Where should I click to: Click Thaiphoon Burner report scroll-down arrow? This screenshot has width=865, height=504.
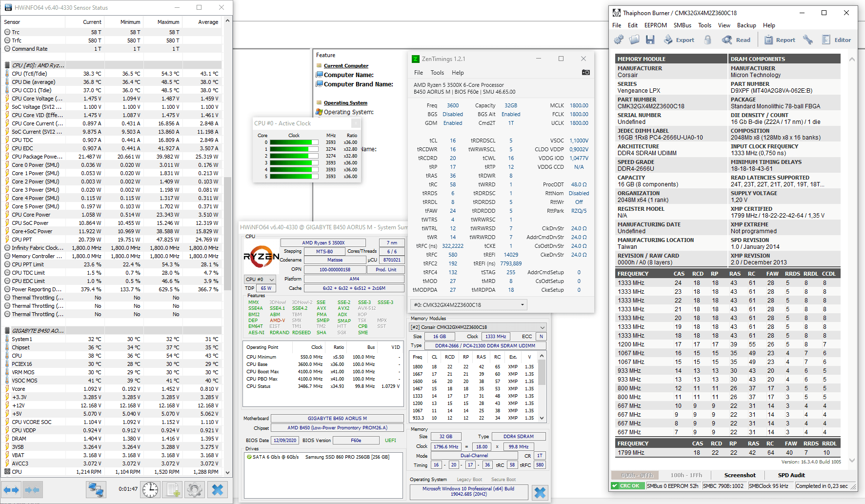(x=852, y=460)
